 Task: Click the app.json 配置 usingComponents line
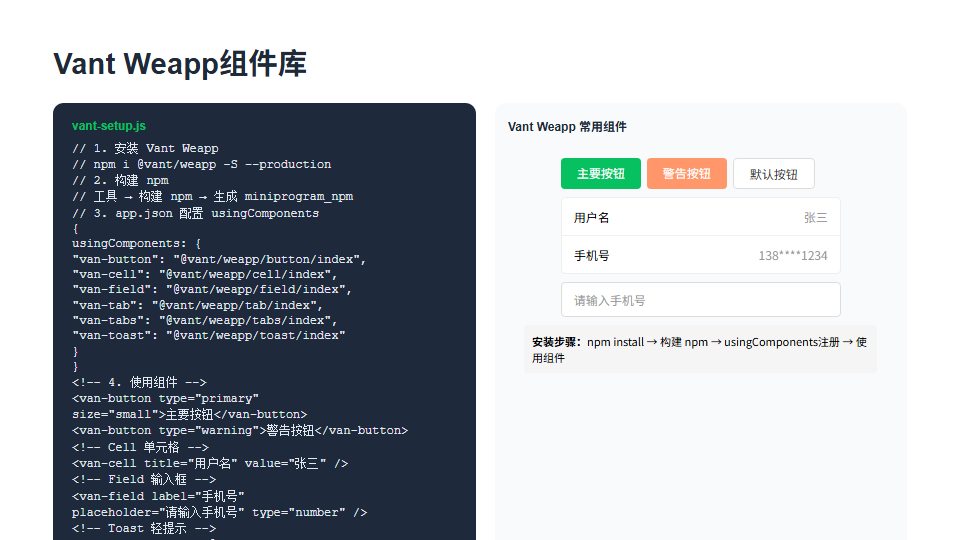click(195, 213)
